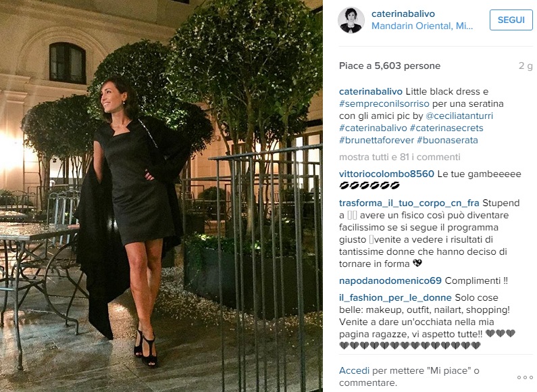Click the post photo of woman
The width and height of the screenshot is (537, 392).
(x=161, y=196)
